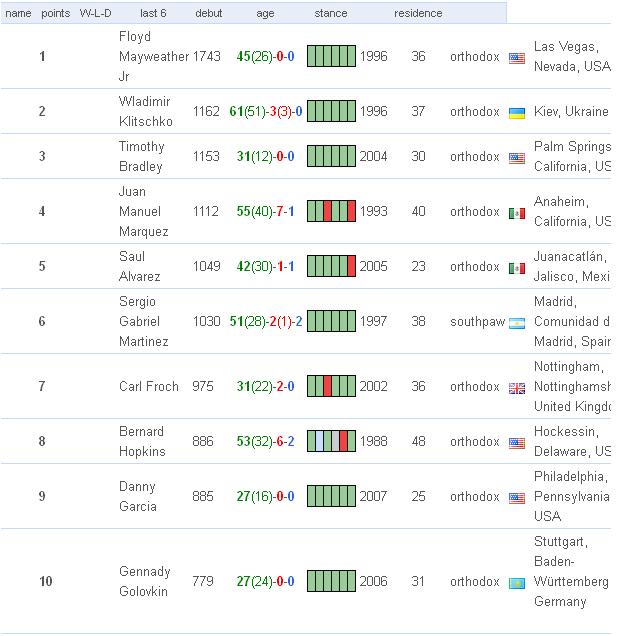The width and height of the screenshot is (618, 636).
Task: Go to Gennady Golovkin's boxer page
Action: click(x=145, y=581)
